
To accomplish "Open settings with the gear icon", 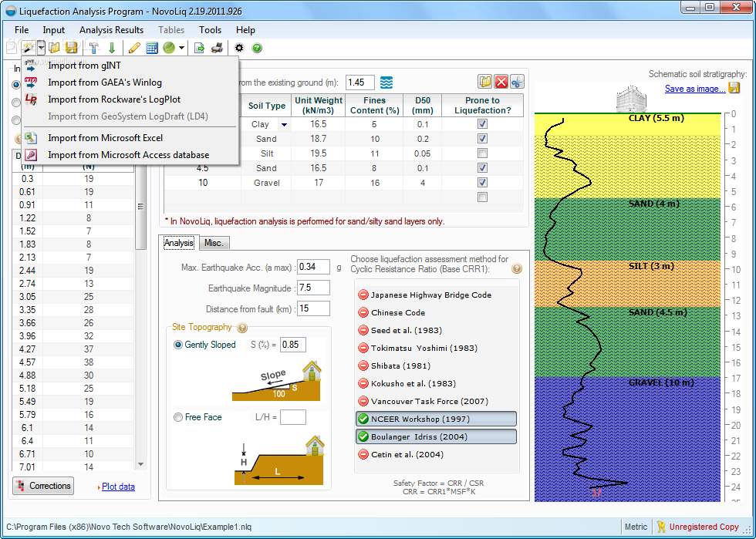I will (239, 48).
